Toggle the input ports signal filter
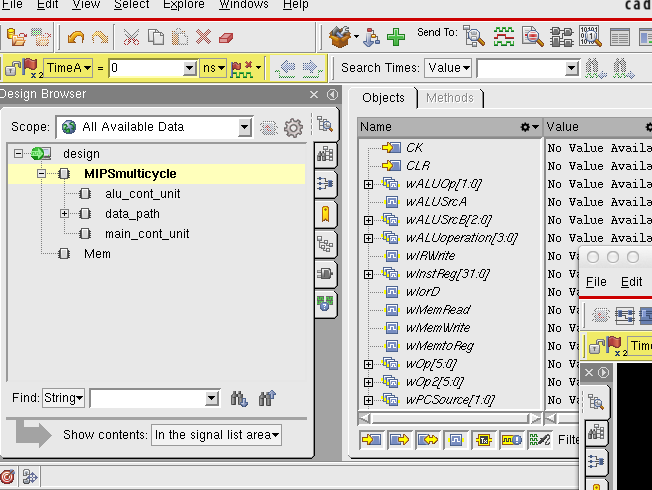The image size is (652, 490). pyautogui.click(x=372, y=439)
